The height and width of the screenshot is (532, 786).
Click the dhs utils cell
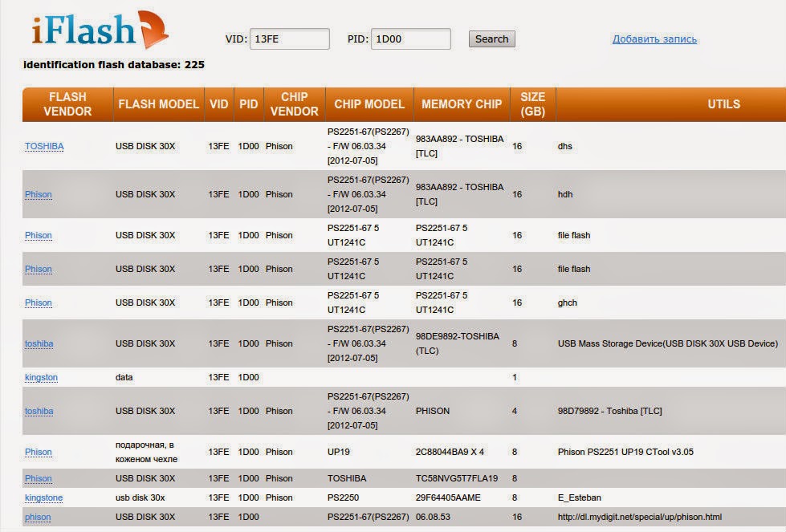pos(565,146)
